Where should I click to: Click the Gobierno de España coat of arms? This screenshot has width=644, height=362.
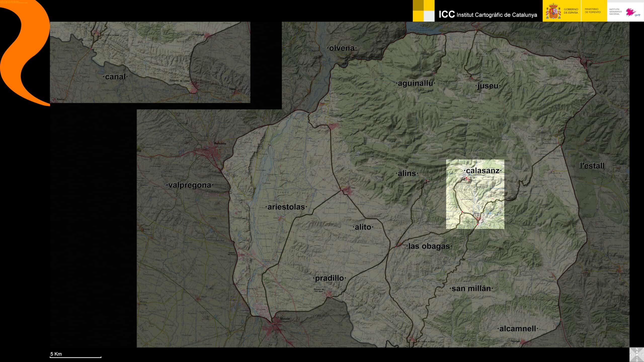tap(553, 11)
